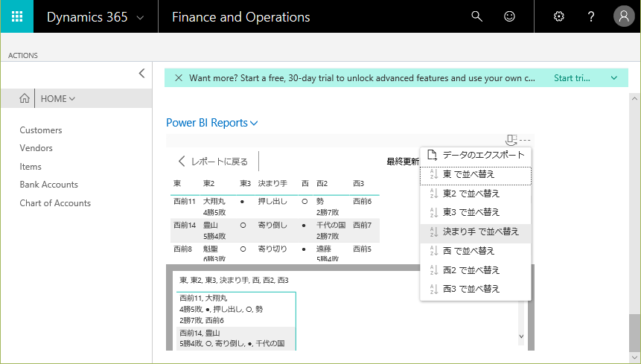Select the 西前7 cell

click(x=363, y=225)
